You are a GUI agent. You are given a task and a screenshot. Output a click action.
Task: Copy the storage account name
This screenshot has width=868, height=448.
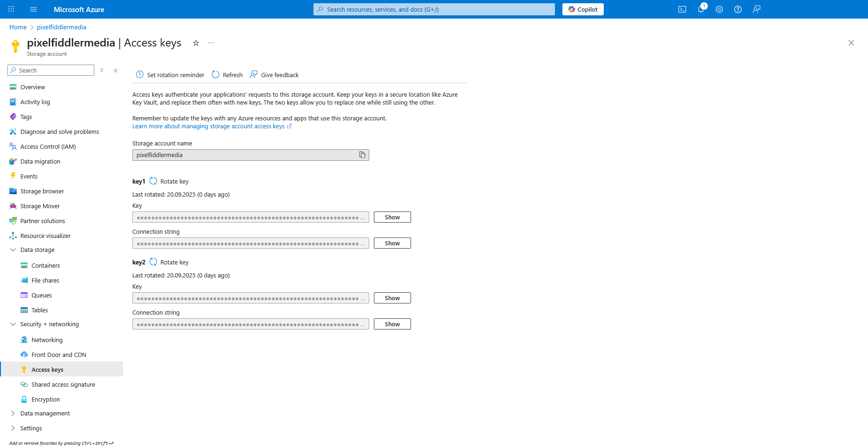(362, 155)
